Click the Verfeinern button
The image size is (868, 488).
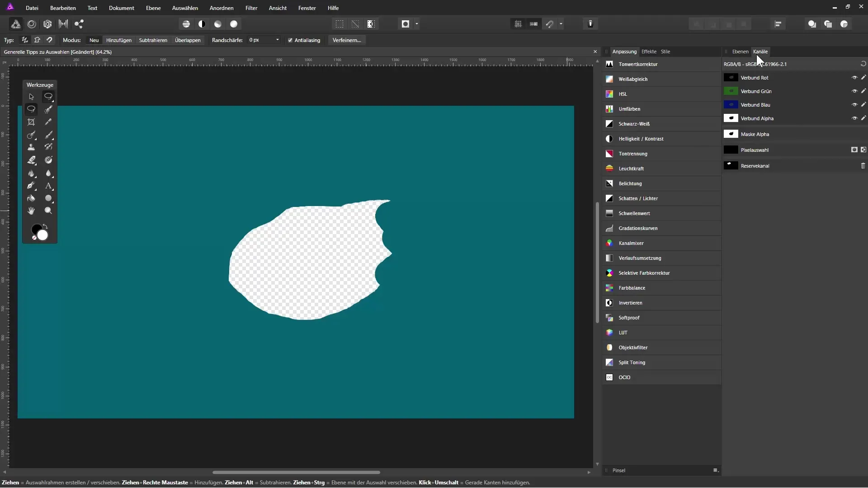[347, 40]
